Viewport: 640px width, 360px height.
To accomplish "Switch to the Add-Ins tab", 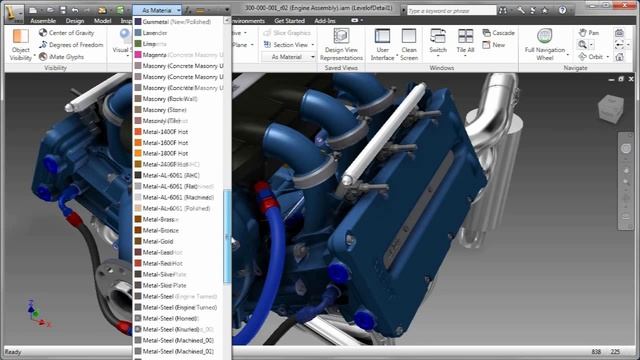I will click(325, 21).
